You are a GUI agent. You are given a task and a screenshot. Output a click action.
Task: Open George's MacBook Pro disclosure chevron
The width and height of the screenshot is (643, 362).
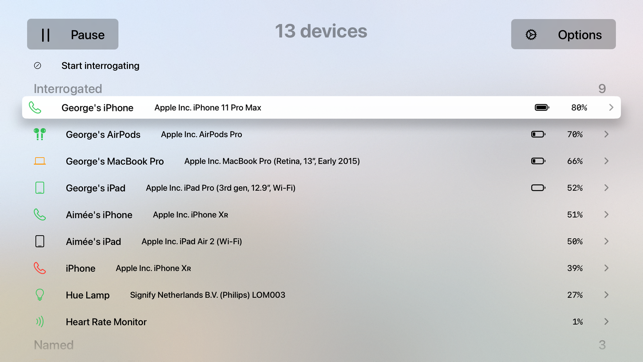coord(606,161)
